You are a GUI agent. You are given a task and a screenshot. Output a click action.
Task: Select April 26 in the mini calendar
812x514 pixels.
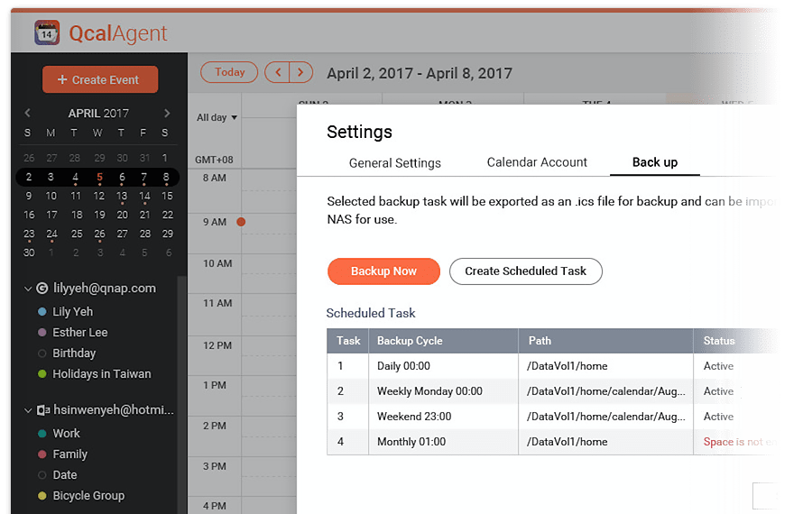pyautogui.click(x=99, y=234)
